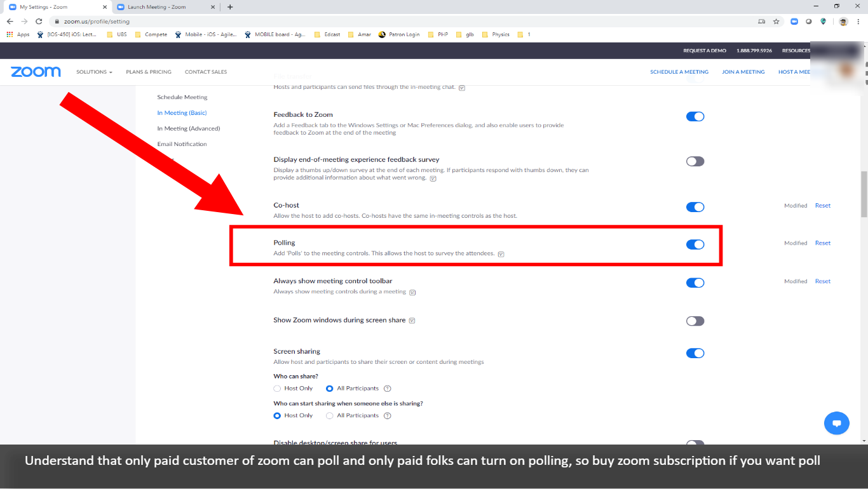Image resolution: width=868 pixels, height=489 pixels.
Task: Enable end-of-meeting experience feedback survey
Action: (695, 161)
